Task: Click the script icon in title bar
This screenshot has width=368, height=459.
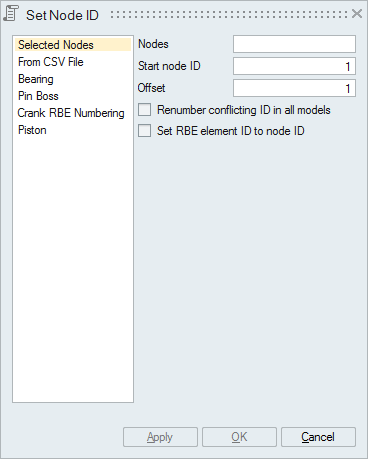Action: (11, 14)
